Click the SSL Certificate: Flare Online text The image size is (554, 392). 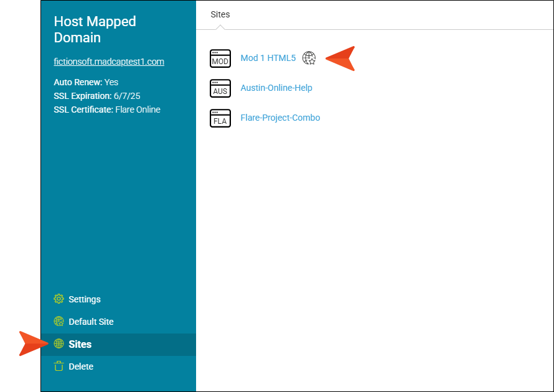click(107, 110)
